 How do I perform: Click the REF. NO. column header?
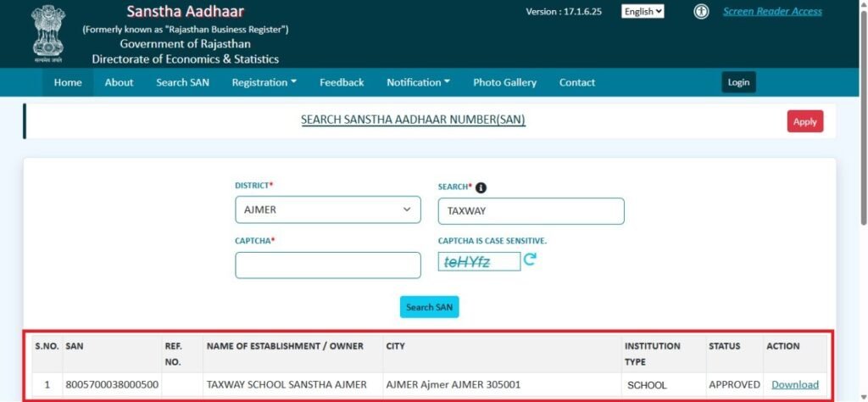173,354
